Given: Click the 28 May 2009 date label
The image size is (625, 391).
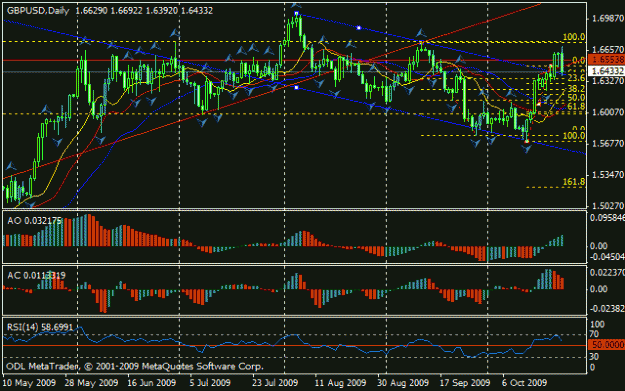Looking at the screenshot, I should (x=92, y=383).
